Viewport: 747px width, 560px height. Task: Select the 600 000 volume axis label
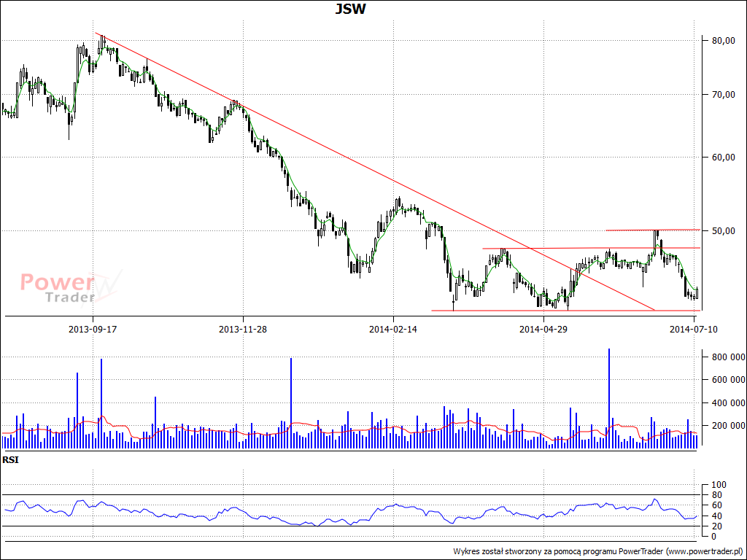[728, 380]
